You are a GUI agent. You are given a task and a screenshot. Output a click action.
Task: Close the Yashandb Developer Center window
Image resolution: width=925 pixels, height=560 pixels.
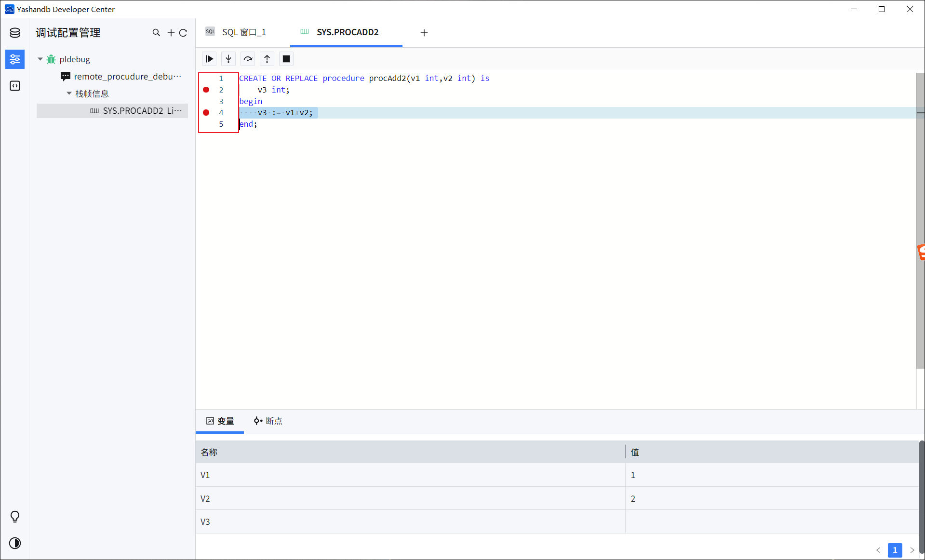click(910, 9)
